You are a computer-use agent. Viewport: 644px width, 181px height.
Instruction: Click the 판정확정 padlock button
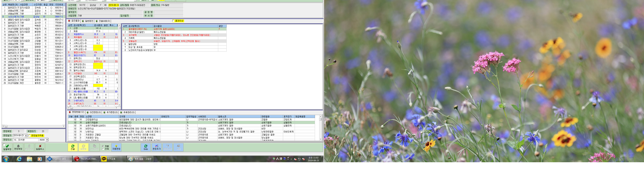(x=18, y=147)
